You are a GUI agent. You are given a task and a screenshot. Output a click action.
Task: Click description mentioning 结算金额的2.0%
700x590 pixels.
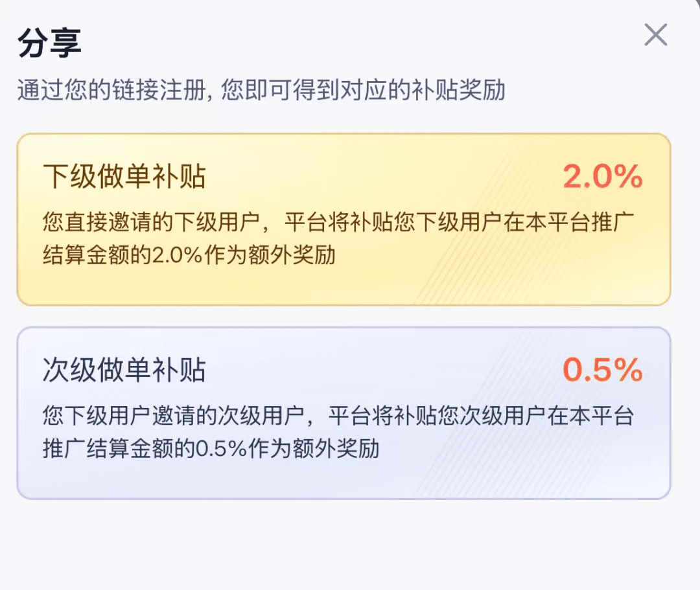pyautogui.click(x=338, y=238)
